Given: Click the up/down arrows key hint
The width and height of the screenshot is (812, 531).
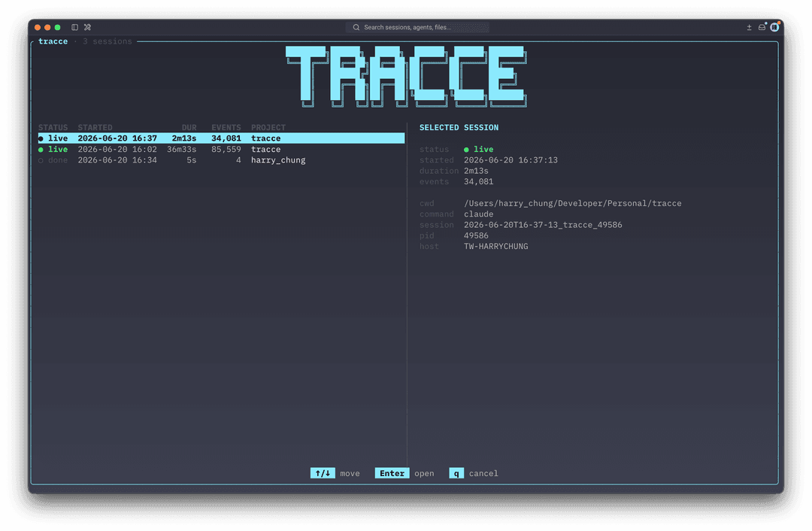Looking at the screenshot, I should pos(323,474).
